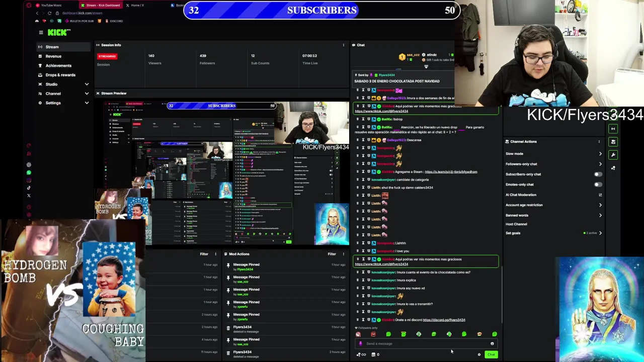Expand the Channel sidebar group
The height and width of the screenshot is (362, 644).
pos(63,94)
